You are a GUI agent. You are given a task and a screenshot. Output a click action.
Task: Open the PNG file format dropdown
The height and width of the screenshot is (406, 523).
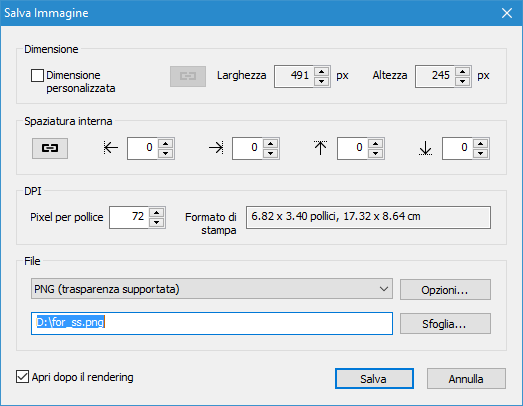pos(212,289)
